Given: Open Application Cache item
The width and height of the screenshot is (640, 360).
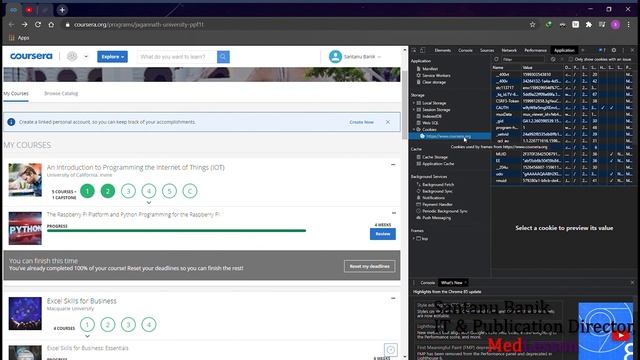Looking at the screenshot, I should pyautogui.click(x=438, y=164).
